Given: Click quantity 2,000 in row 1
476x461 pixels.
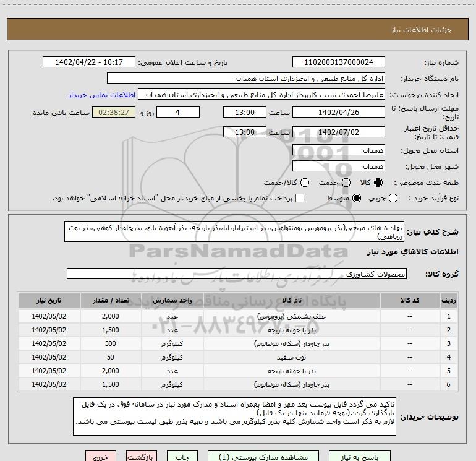Looking at the screenshot, I should click(x=111, y=316).
